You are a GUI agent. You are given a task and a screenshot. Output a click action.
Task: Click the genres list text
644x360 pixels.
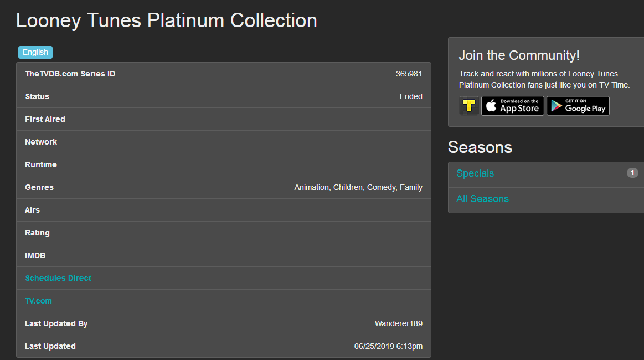[358, 187]
